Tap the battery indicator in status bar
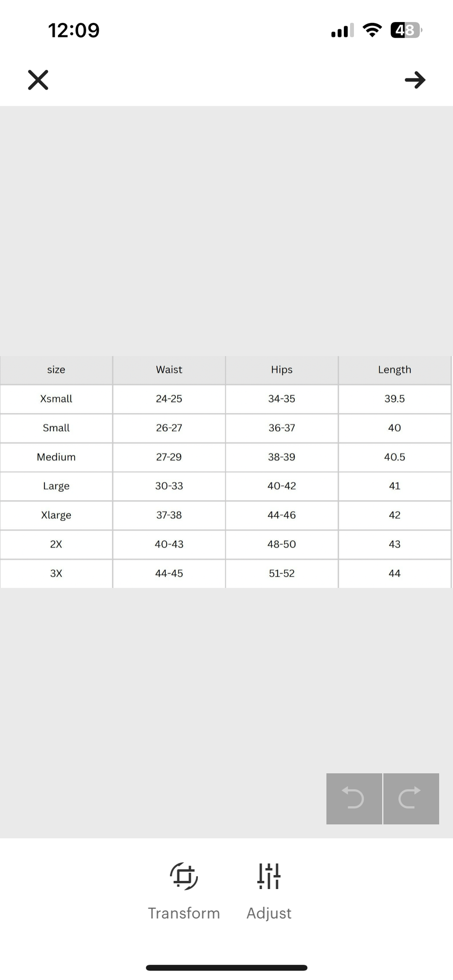453x980 pixels. 406,30
